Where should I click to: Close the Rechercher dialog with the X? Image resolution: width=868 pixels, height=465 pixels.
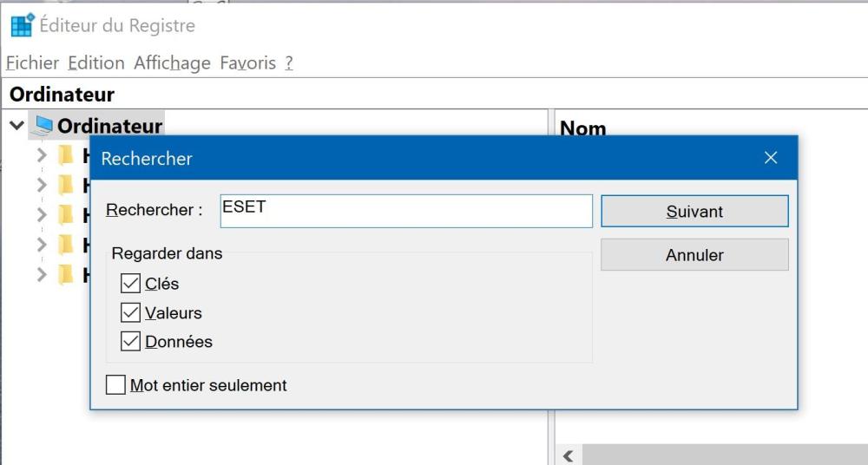point(770,158)
